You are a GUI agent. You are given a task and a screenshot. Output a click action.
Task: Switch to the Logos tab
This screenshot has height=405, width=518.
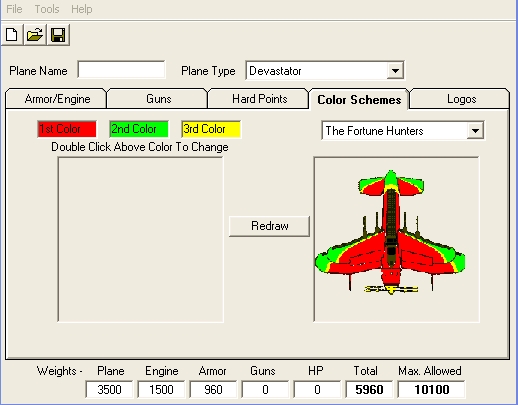461,99
